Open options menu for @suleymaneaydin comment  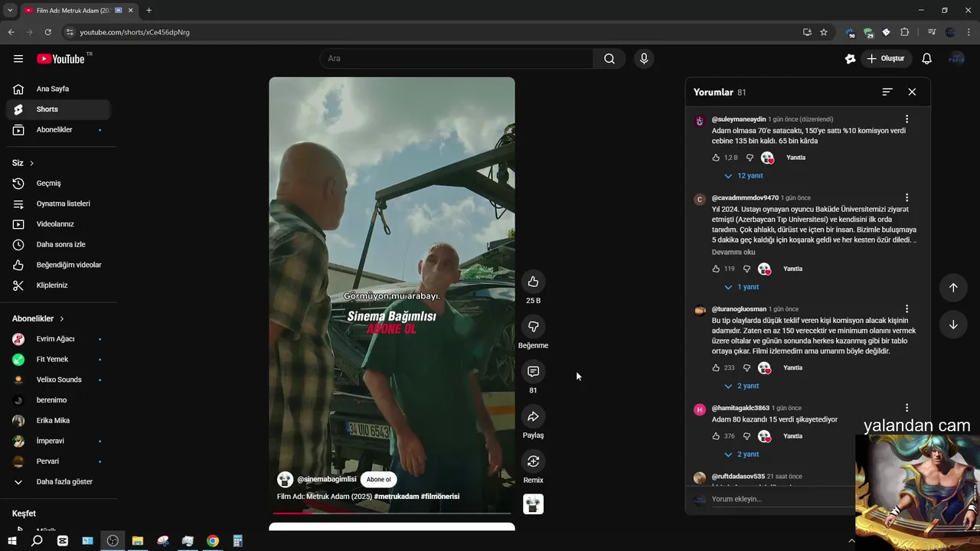(x=906, y=119)
